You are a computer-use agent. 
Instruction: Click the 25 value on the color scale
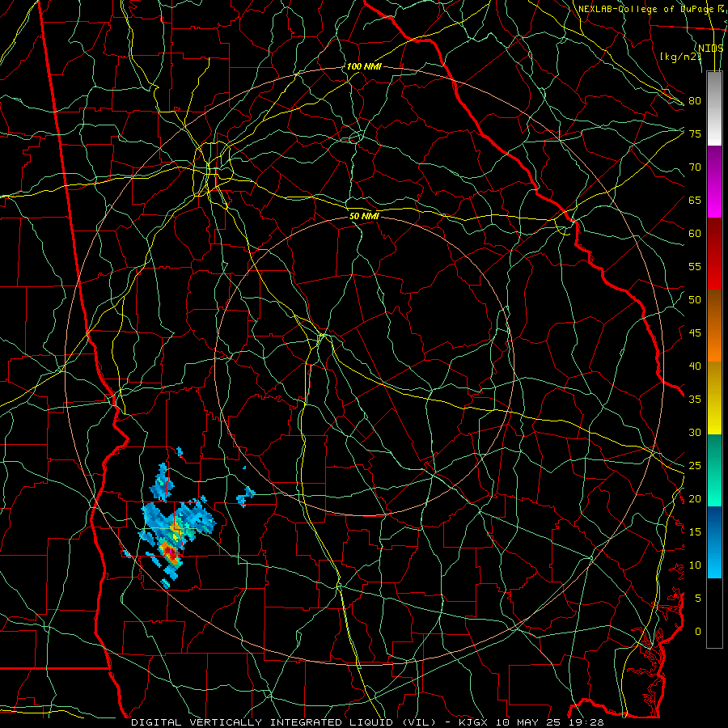[x=695, y=466]
